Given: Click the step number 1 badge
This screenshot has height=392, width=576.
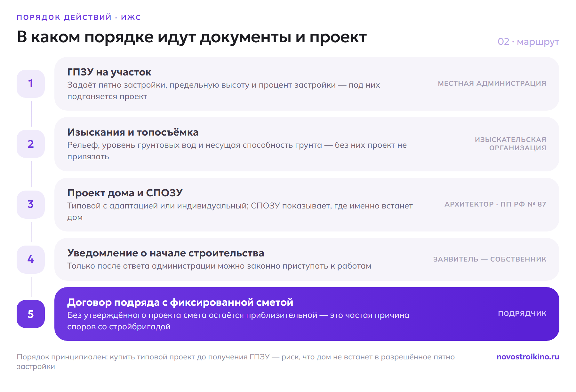Looking at the screenshot, I should click(x=31, y=84).
